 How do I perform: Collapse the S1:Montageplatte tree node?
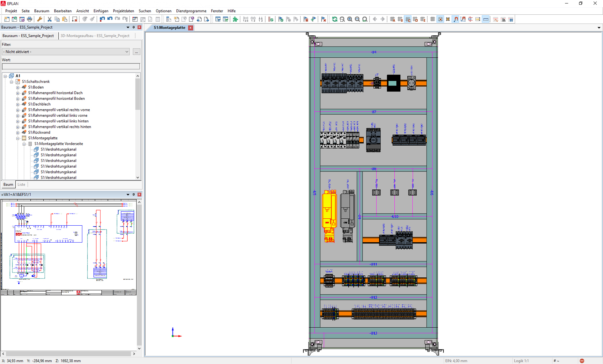click(18, 138)
